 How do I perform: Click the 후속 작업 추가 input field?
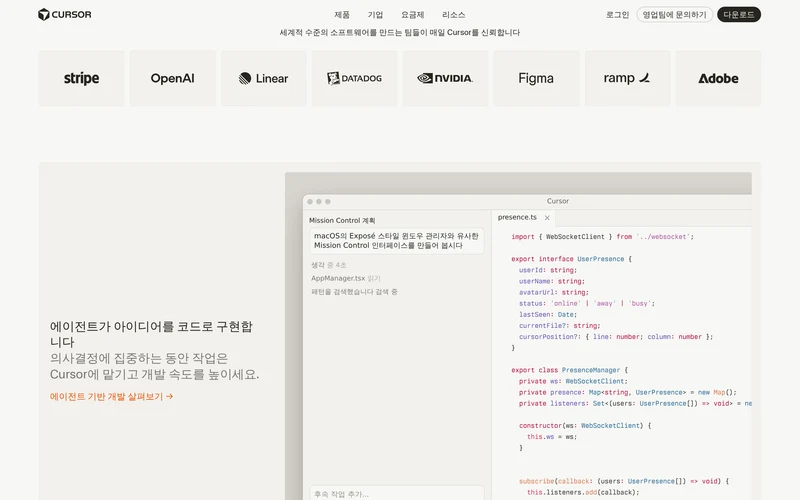click(397, 493)
